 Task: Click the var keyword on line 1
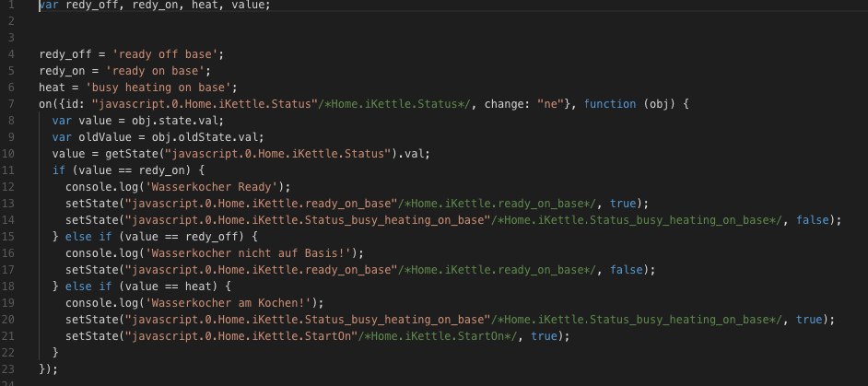pyautogui.click(x=49, y=5)
